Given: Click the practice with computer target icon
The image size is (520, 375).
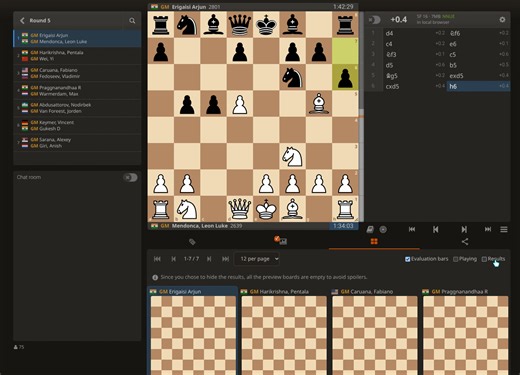Looking at the screenshot, I should (383, 229).
